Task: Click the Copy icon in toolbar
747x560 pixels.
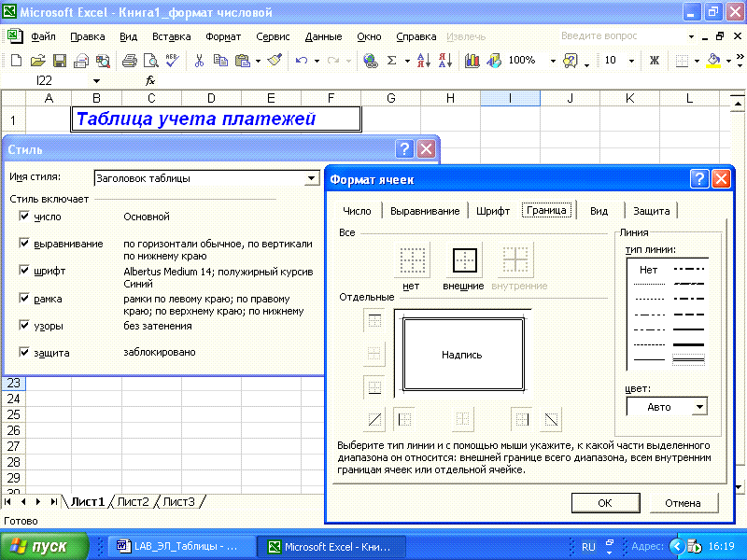Action: pyautogui.click(x=220, y=61)
